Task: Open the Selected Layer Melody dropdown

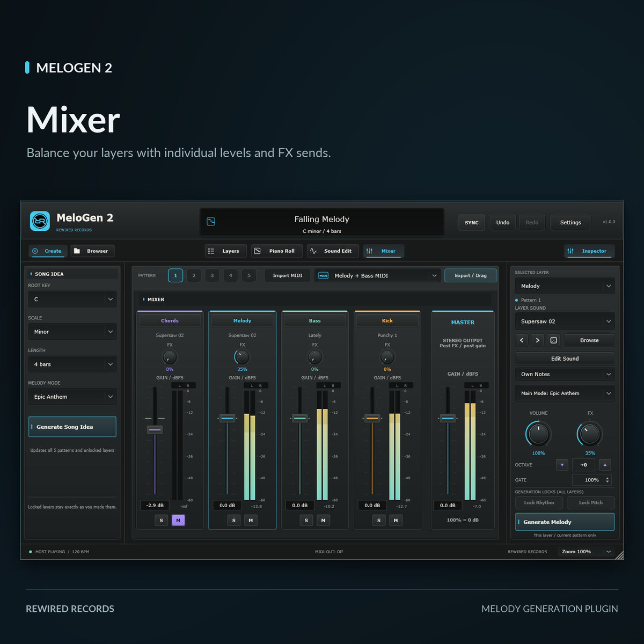Action: click(565, 286)
